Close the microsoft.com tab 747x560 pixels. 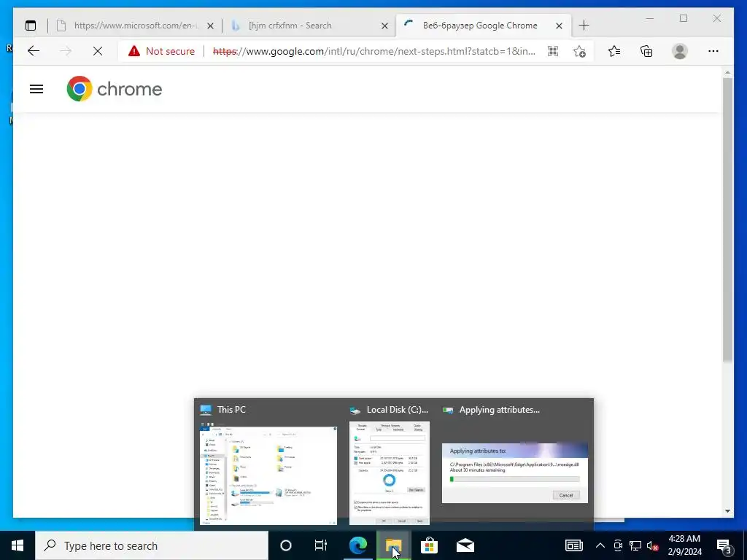click(210, 26)
